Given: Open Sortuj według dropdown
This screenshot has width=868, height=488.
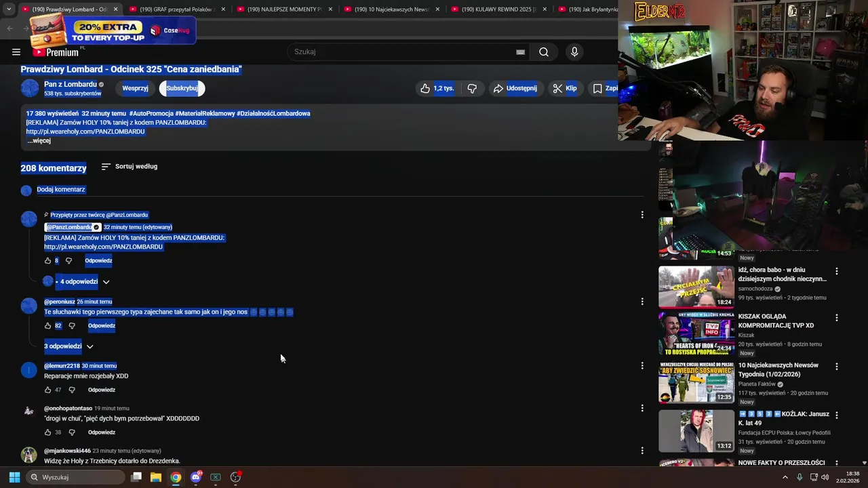Looking at the screenshot, I should tap(130, 166).
